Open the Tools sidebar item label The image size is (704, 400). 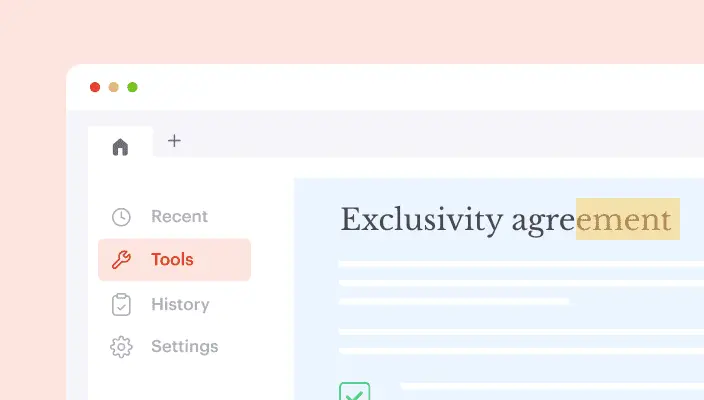(x=172, y=260)
